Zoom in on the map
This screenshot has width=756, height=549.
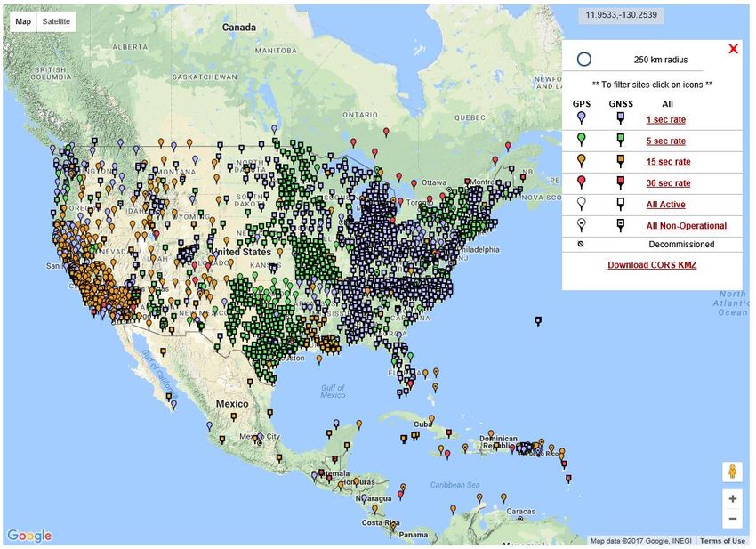(x=732, y=499)
